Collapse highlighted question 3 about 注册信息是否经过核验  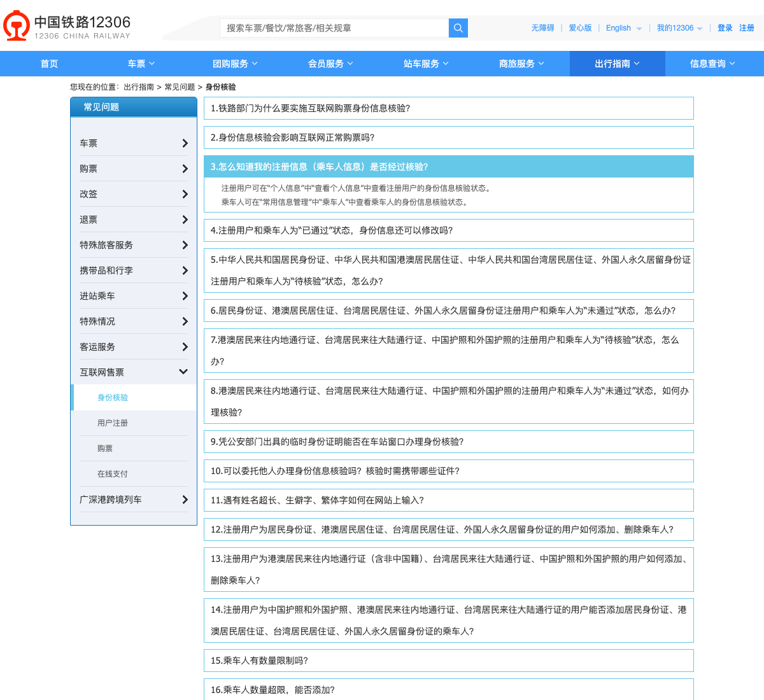point(448,167)
